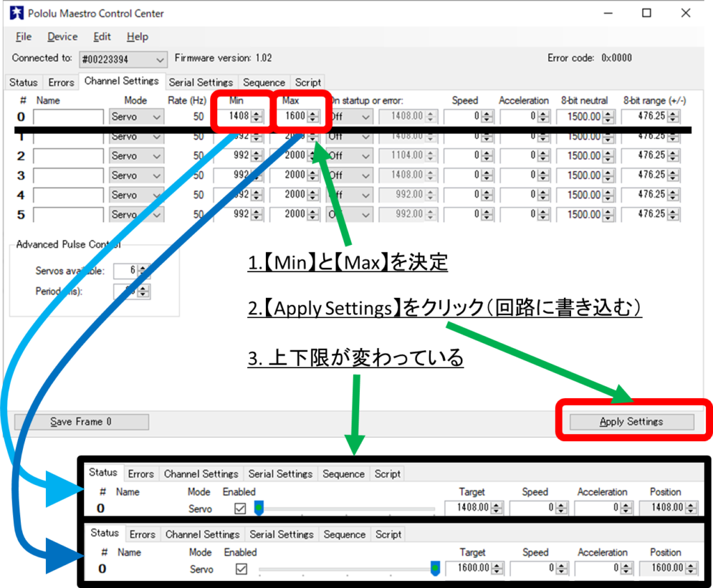Click the 'Advanced Pulse Control' group label
The height and width of the screenshot is (588, 713).
(68, 244)
